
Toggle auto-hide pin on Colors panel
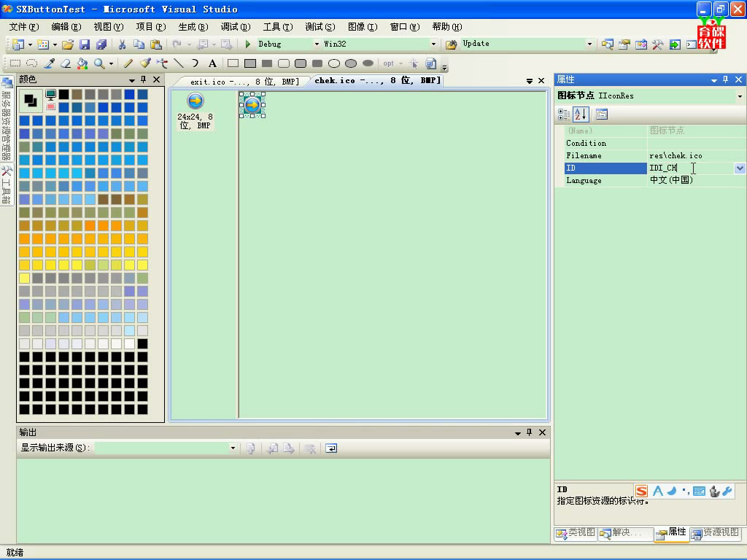click(144, 79)
